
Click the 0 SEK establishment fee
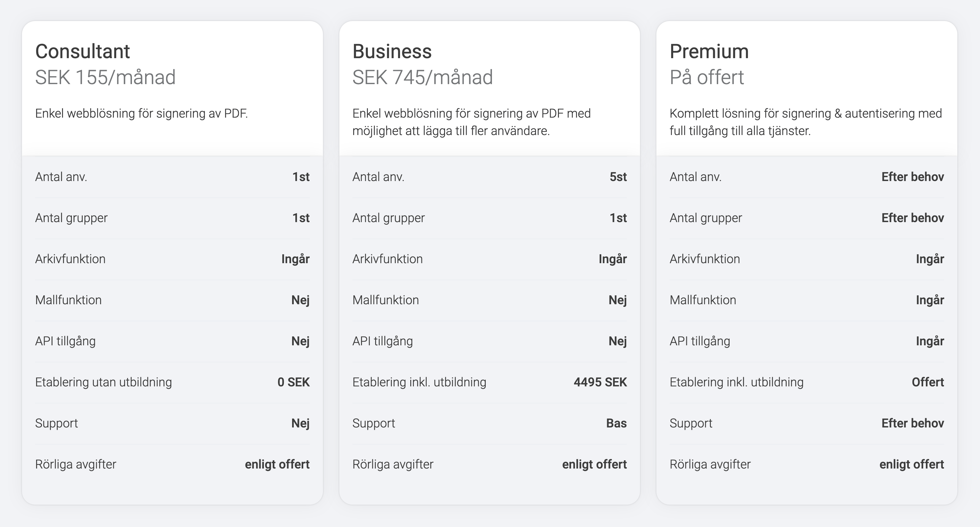293,382
